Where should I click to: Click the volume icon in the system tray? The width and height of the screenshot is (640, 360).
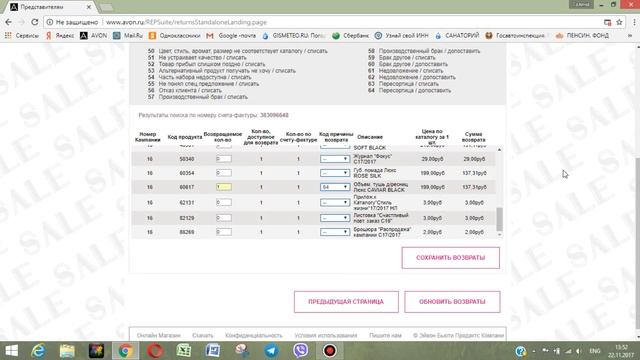point(579,351)
